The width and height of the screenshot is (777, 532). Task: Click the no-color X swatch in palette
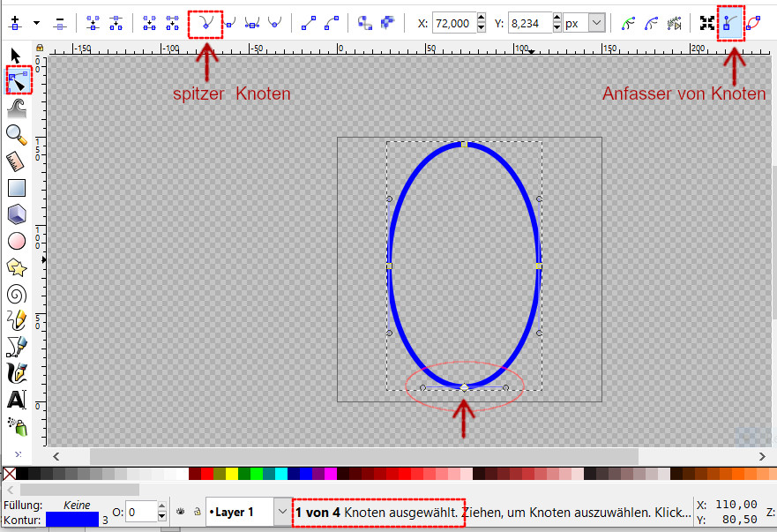(9, 474)
